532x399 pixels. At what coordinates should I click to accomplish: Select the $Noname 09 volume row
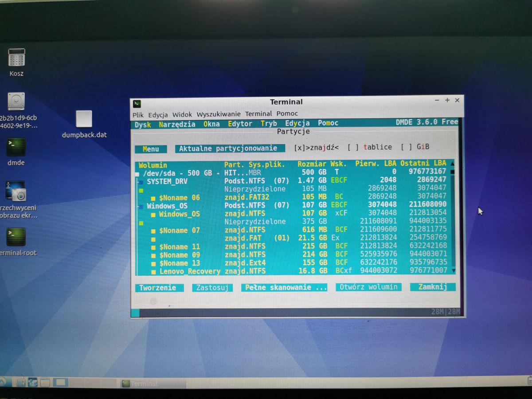tap(293, 254)
